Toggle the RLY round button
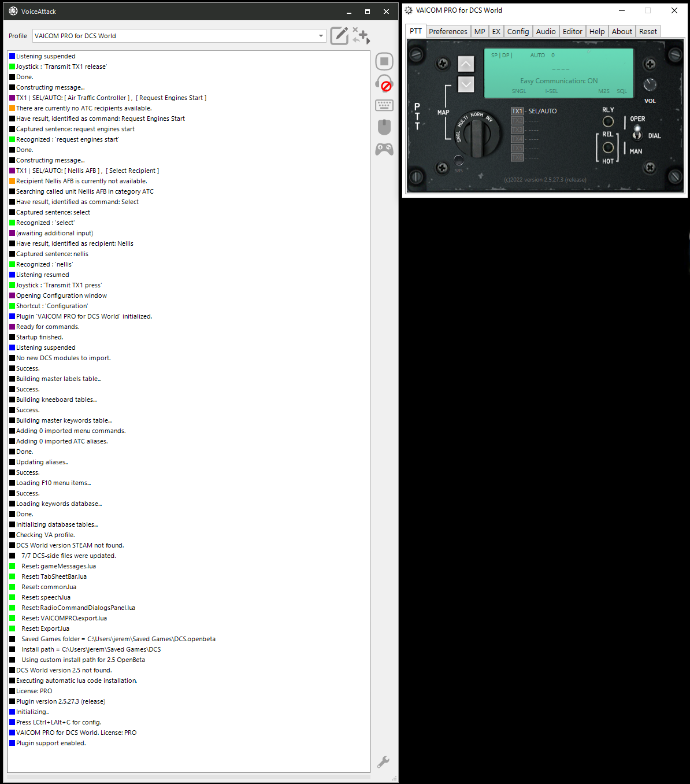690x784 pixels. 608,121
